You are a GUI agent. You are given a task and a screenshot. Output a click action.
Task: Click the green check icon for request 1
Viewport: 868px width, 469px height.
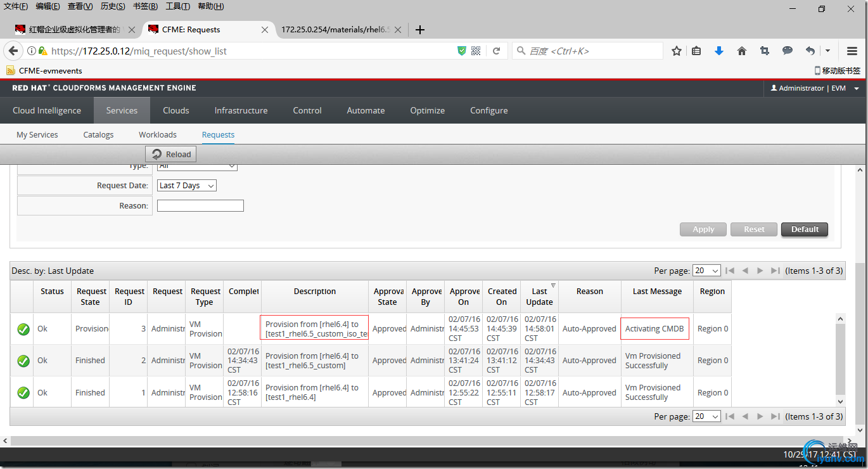click(23, 392)
